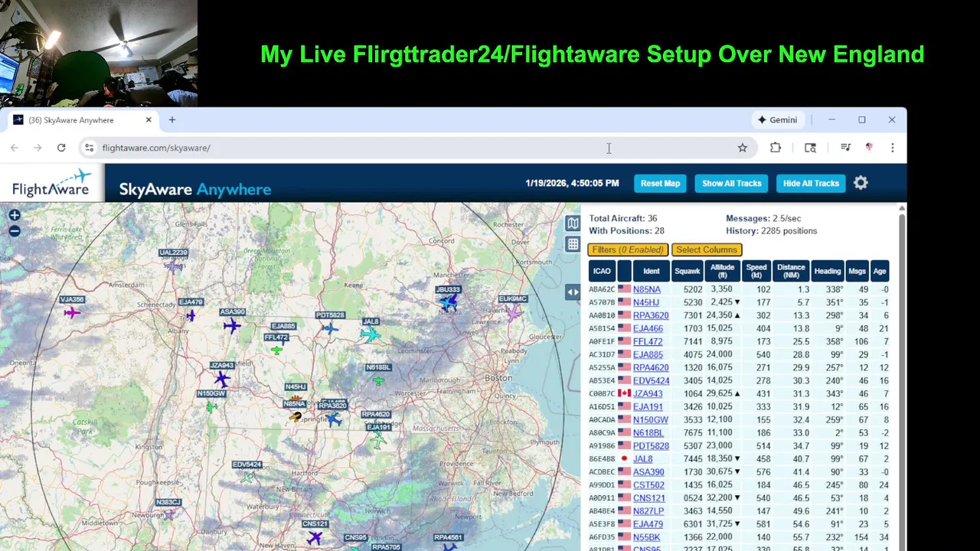Sort table by Distance (NM) column header
Viewport: 980px width, 551px height.
tap(791, 271)
